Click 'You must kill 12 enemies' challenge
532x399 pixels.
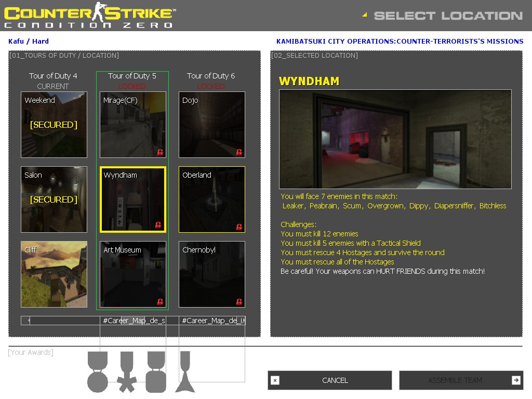(x=320, y=234)
